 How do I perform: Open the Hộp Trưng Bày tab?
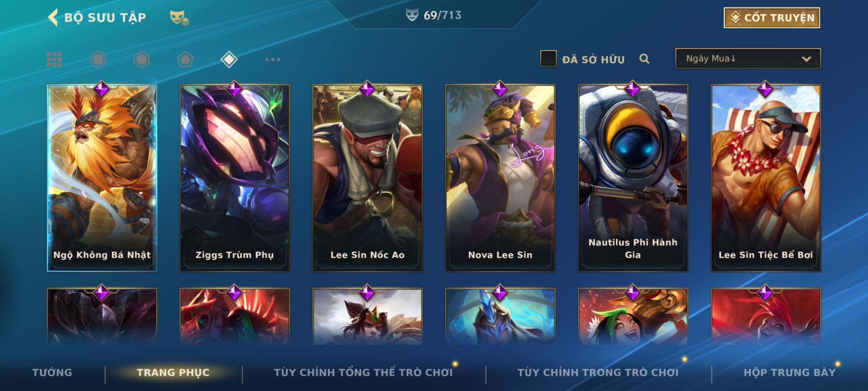(790, 373)
